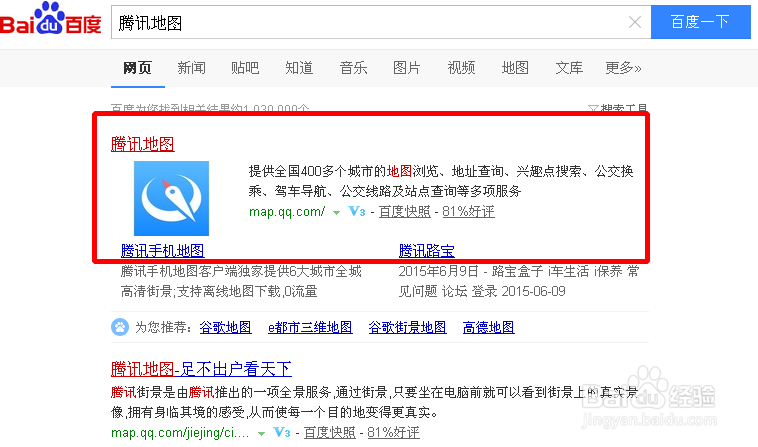Screen dimensions: 758x447
Task: Click the text 2015年6月9日 - 路宝盒子
Action: pyautogui.click(x=470, y=272)
